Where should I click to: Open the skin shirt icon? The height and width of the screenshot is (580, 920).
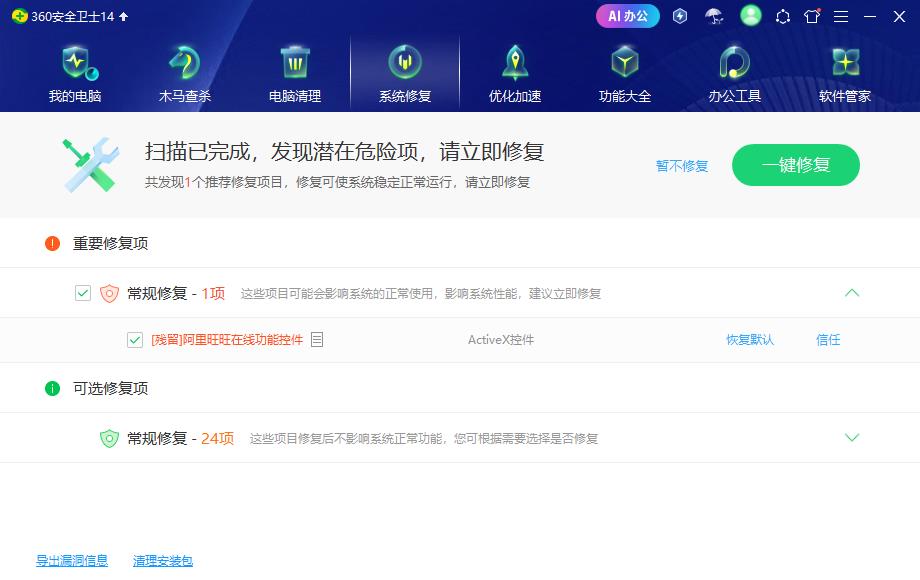coord(812,16)
